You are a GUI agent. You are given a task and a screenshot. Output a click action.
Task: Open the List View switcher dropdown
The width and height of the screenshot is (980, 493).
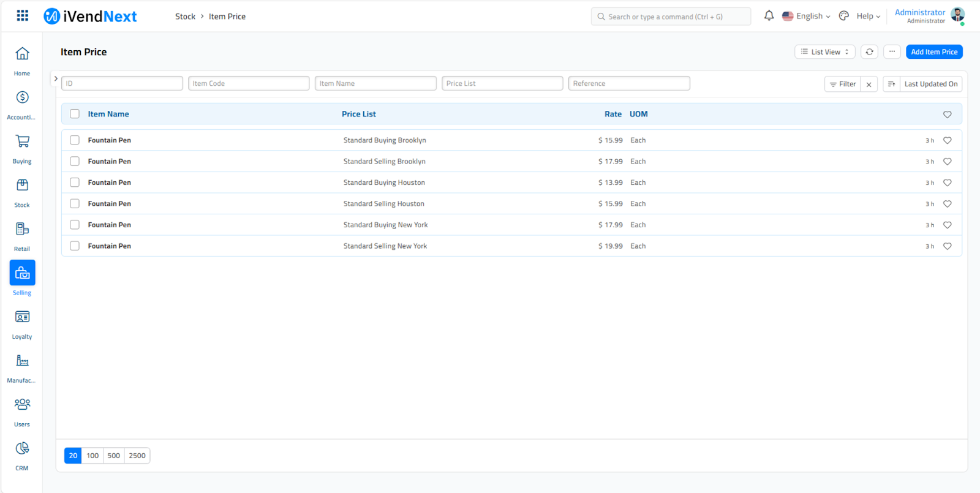824,52
